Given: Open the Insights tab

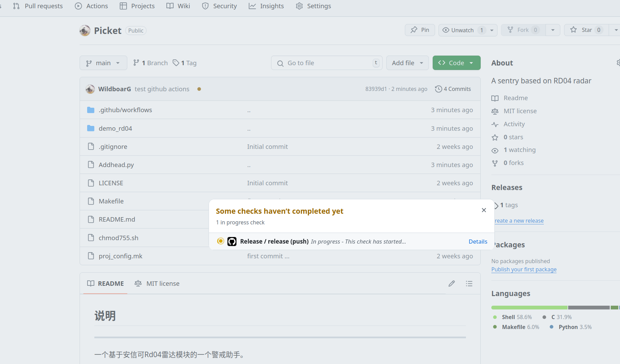Looking at the screenshot, I should point(266,6).
